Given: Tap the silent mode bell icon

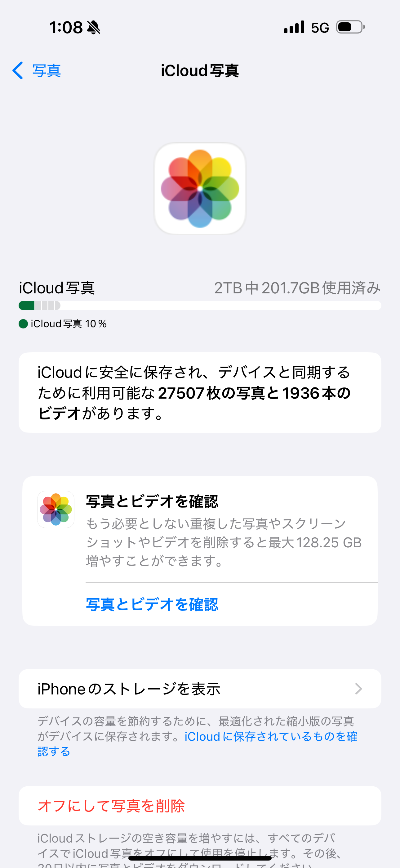Looking at the screenshot, I should coord(94,27).
